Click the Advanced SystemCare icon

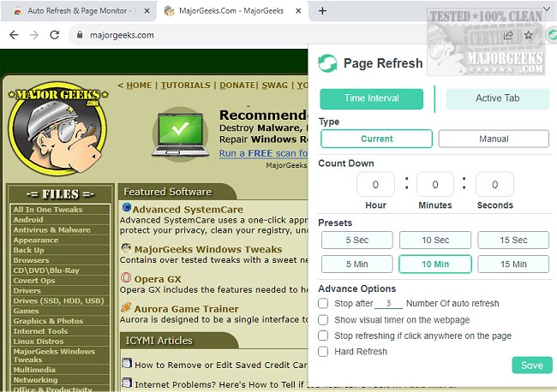pyautogui.click(x=127, y=207)
